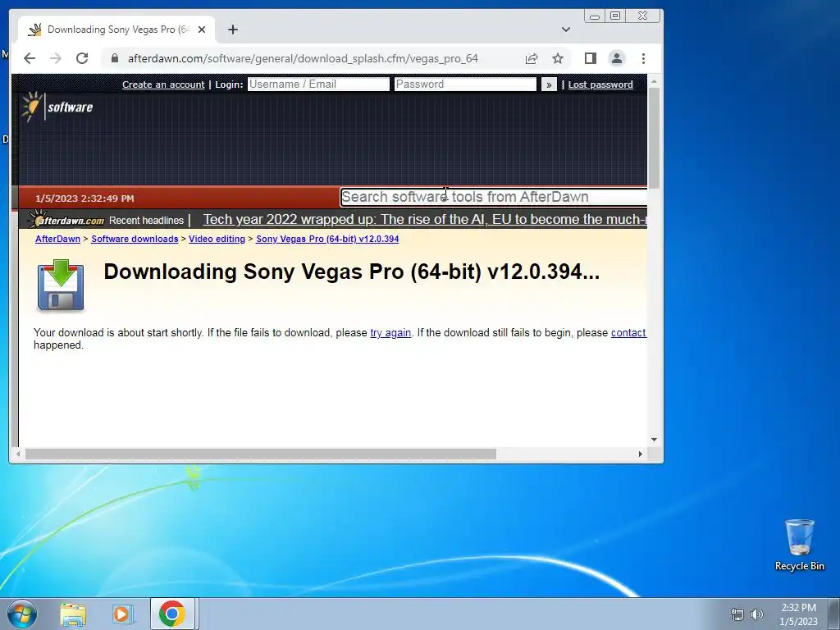Click the 1/5/2023 2:32:49 PM timestamp
This screenshot has height=630, width=840.
(x=84, y=199)
